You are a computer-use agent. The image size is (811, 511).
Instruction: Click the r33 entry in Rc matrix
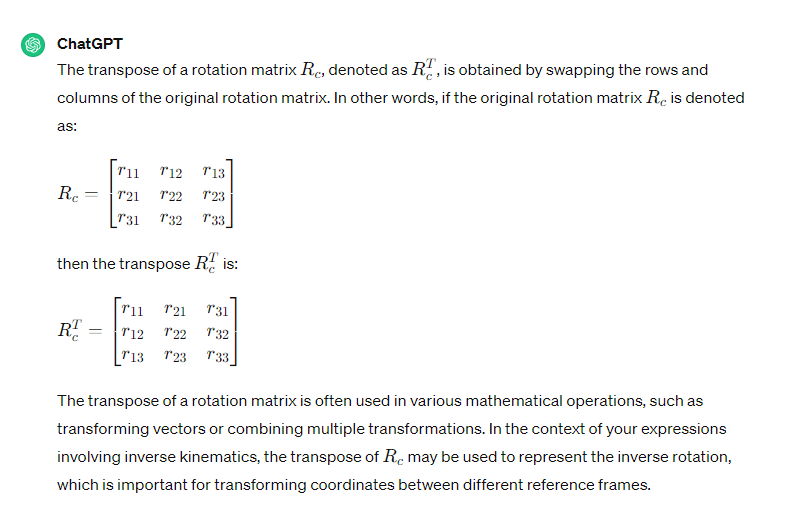coord(214,219)
